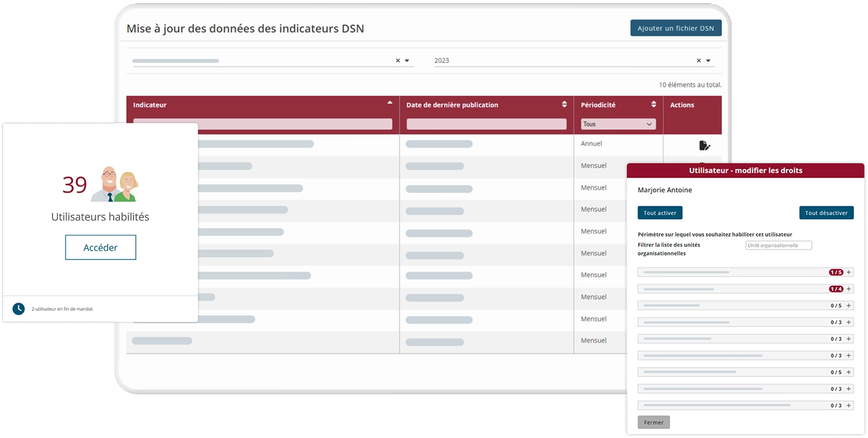This screenshot has height=438, width=868.
Task: Expand the unit row showing 1 / 4
Action: (x=848, y=289)
